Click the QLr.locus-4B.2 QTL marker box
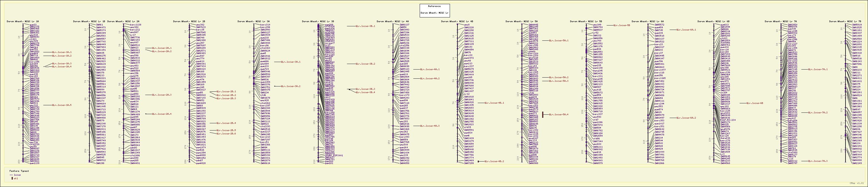Screen dimensions: 868x187 pos(479,162)
